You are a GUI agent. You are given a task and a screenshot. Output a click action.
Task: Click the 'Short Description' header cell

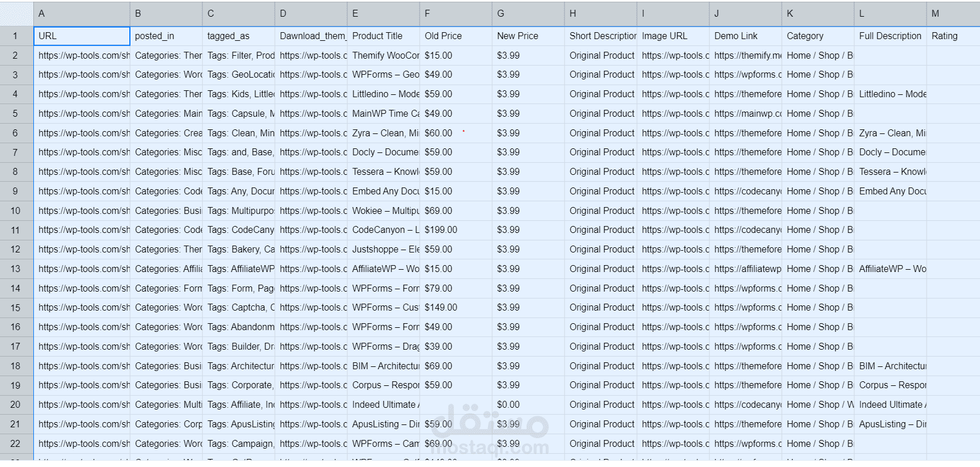coord(601,36)
